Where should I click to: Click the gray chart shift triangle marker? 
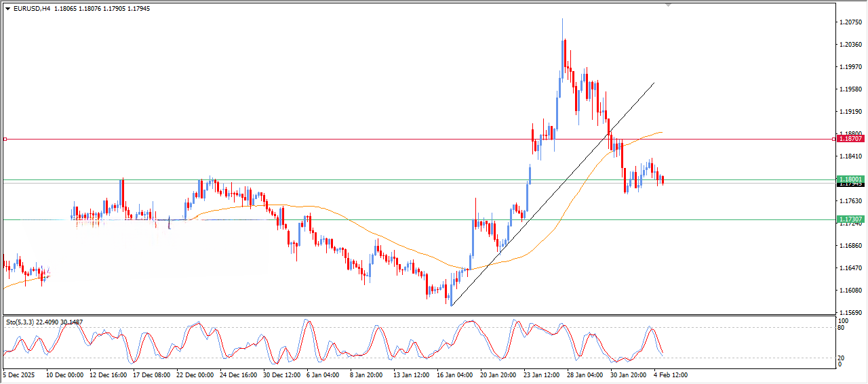pyautogui.click(x=669, y=5)
